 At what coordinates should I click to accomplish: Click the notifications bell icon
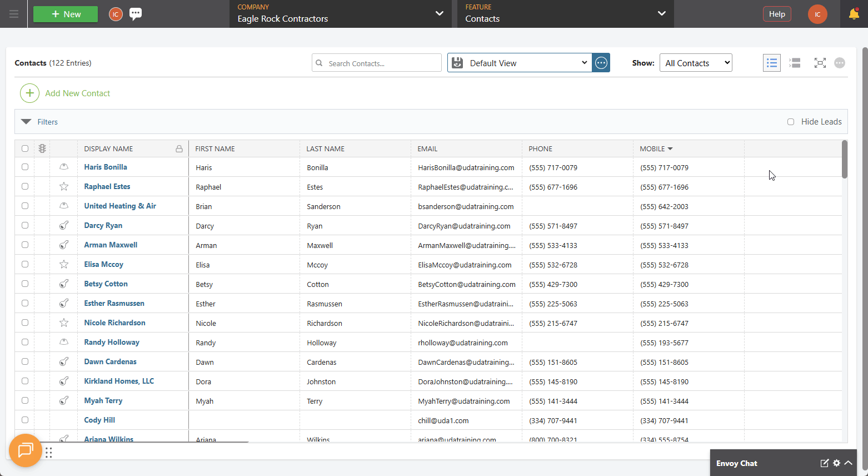[x=854, y=14]
